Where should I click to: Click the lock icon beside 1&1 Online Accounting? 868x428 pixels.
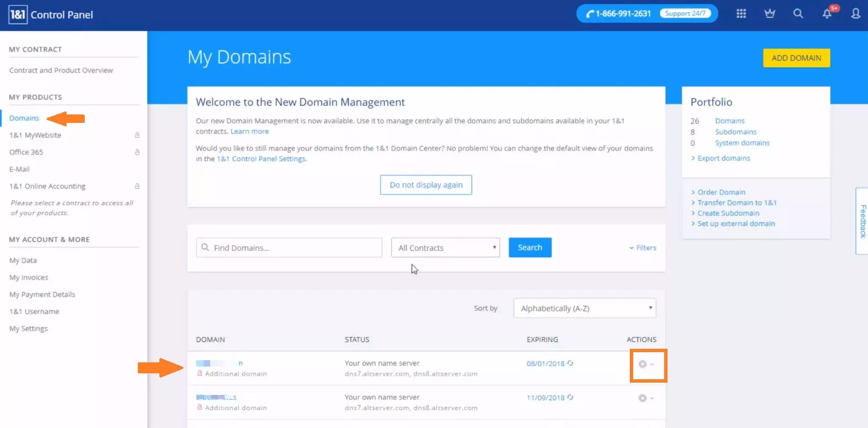coord(137,186)
